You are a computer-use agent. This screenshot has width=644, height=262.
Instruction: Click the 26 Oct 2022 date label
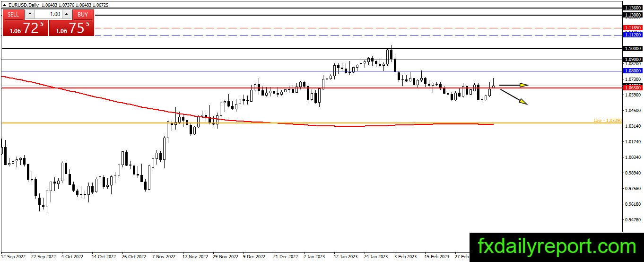pyautogui.click(x=134, y=257)
